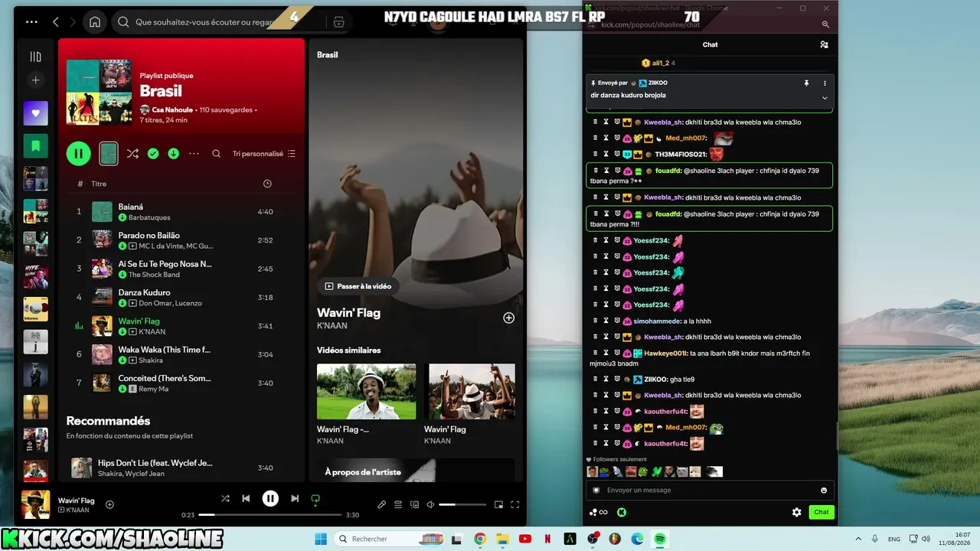Viewport: 980px width, 551px height.
Task: Toggle the Brasil playlist download button
Action: 174,154
